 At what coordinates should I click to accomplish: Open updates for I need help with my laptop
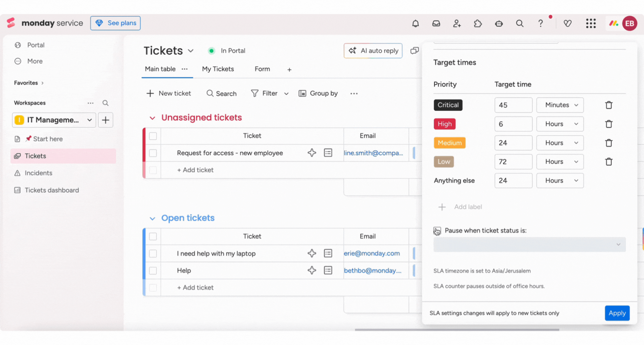[328, 253]
